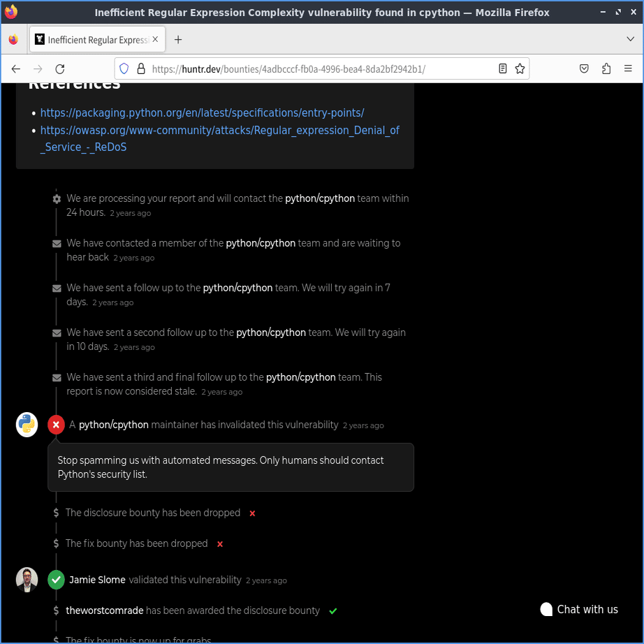
Task: Open python/cpython maintainer link in invalidation
Action: click(114, 425)
